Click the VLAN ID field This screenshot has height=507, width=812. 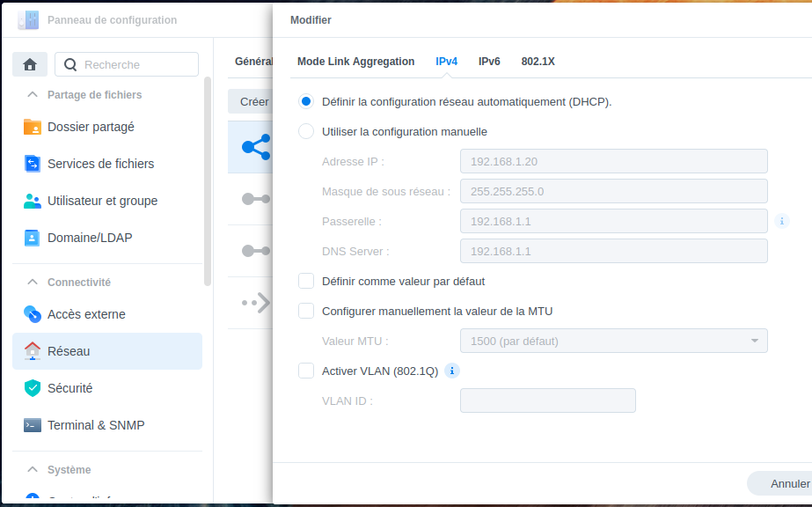(548, 400)
